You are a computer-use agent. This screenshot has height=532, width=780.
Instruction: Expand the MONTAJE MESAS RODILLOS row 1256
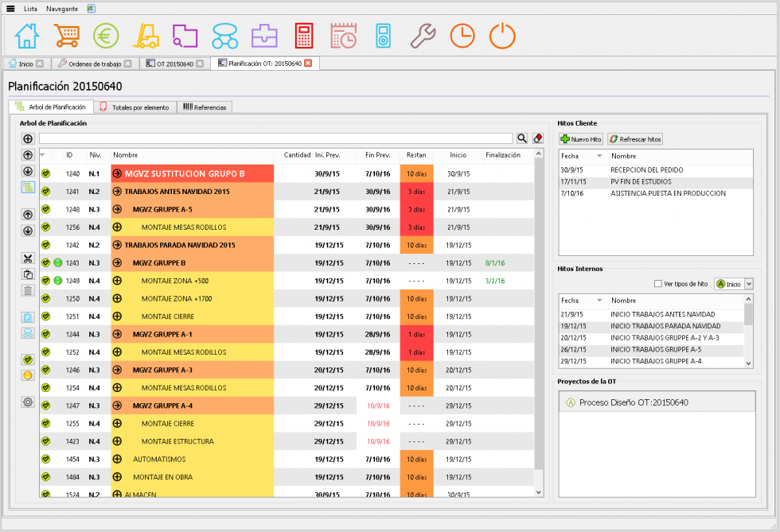tap(118, 227)
